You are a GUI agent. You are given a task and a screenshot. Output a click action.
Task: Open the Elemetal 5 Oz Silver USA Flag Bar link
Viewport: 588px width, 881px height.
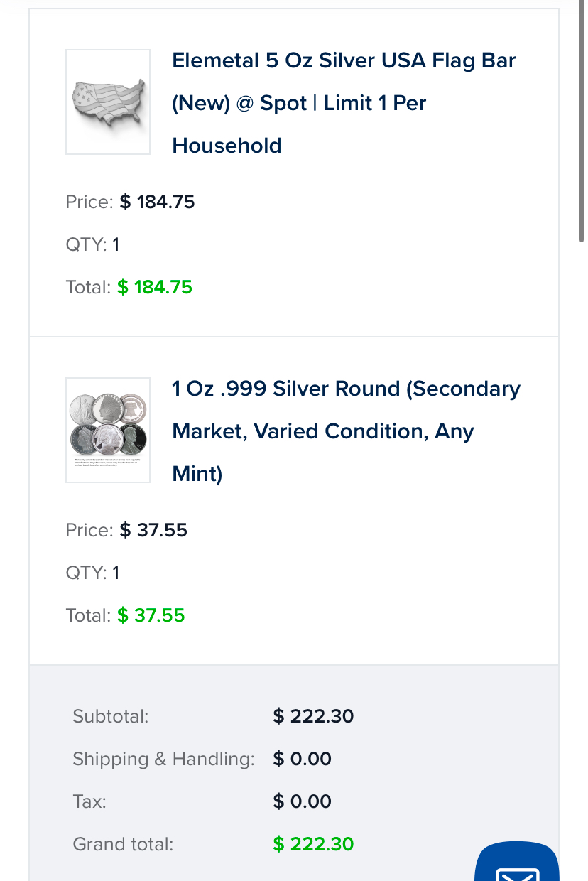pyautogui.click(x=344, y=103)
